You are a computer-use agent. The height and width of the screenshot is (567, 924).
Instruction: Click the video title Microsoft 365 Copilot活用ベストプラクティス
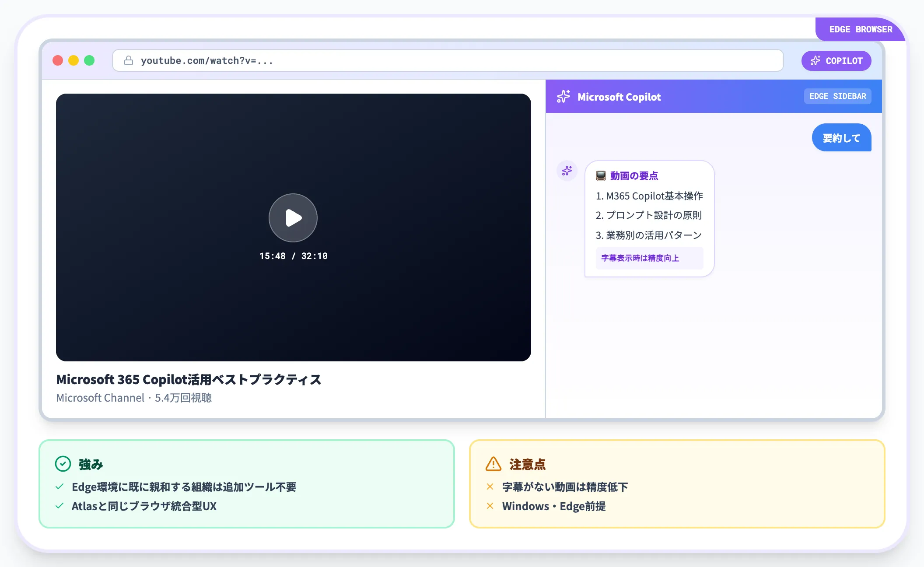pyautogui.click(x=189, y=379)
